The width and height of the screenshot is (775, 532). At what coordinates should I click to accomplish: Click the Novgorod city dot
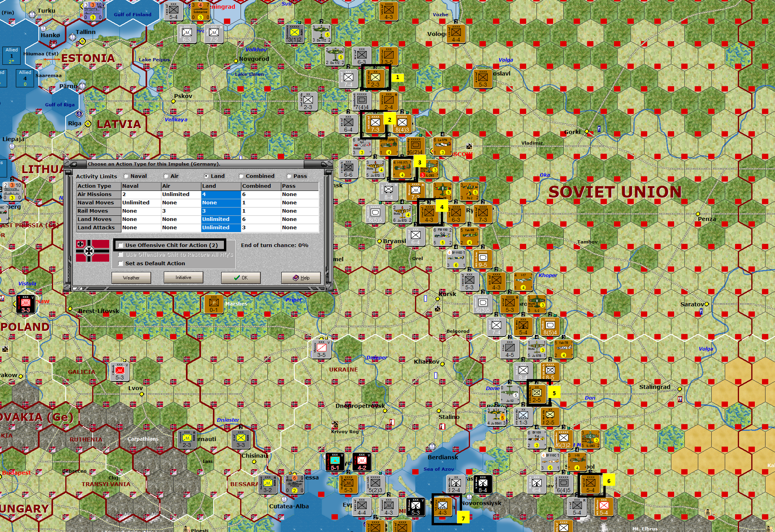[x=236, y=60]
